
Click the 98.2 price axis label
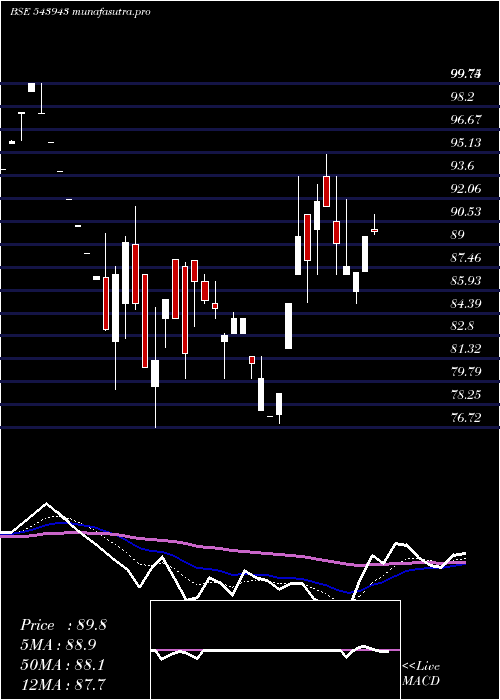coord(462,97)
